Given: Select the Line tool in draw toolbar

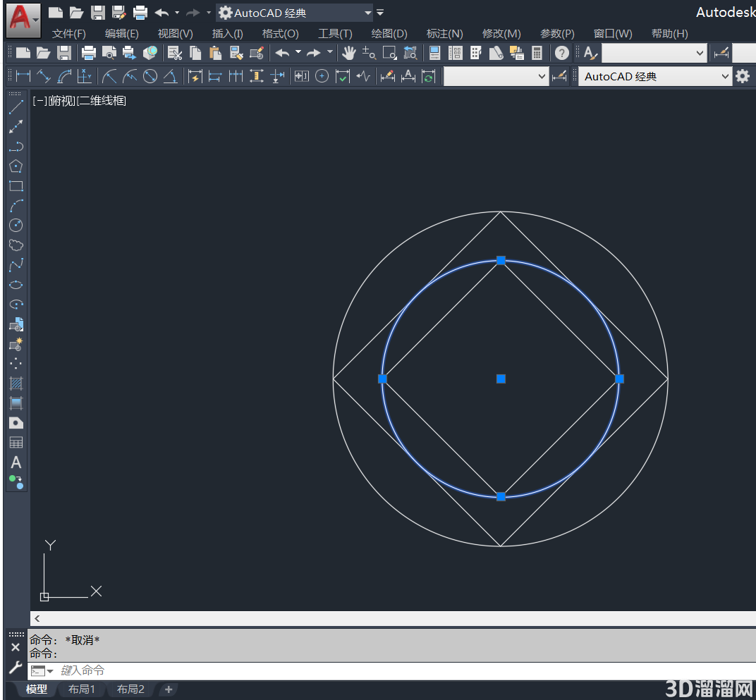Looking at the screenshot, I should tap(16, 107).
